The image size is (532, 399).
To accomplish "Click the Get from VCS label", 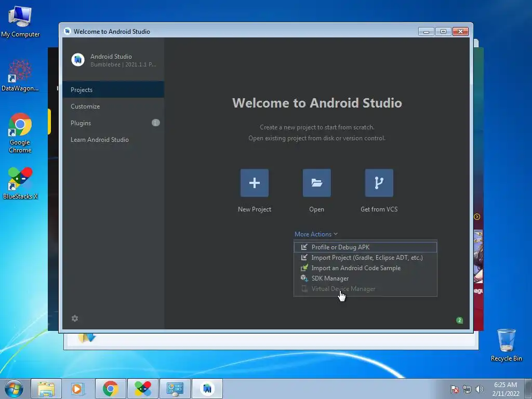I will [379, 209].
